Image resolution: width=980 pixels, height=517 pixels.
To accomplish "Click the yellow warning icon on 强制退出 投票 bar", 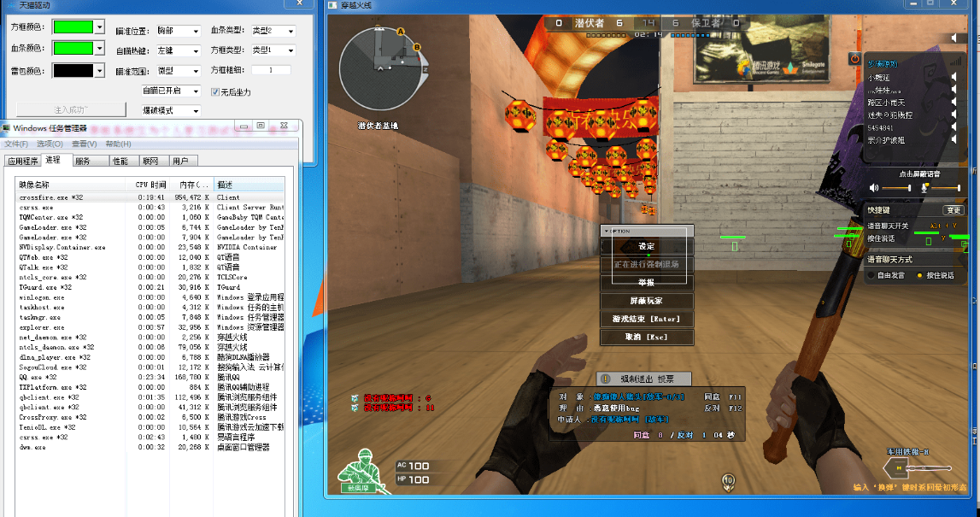I will [x=605, y=379].
